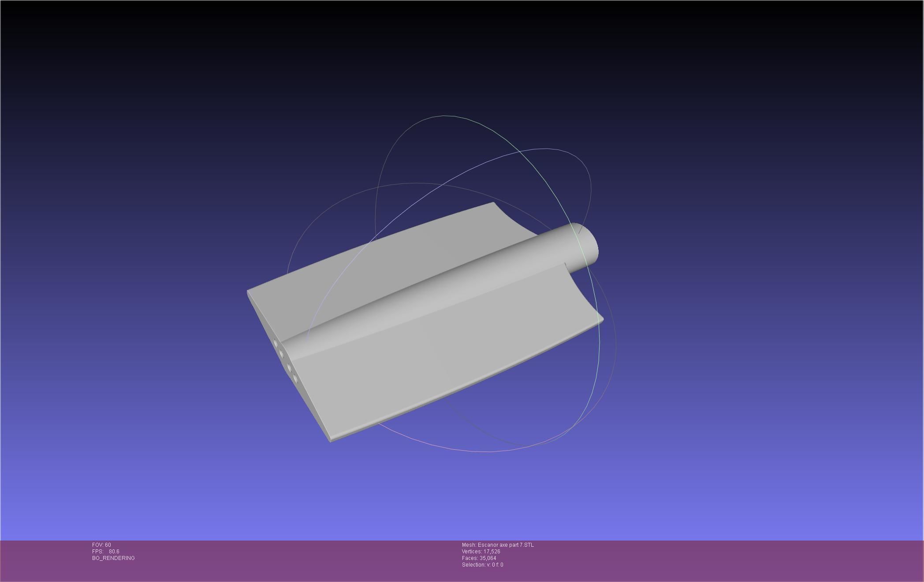Image resolution: width=924 pixels, height=582 pixels.
Task: Click the bottommost hole on the mesh side face
Action: click(x=295, y=378)
